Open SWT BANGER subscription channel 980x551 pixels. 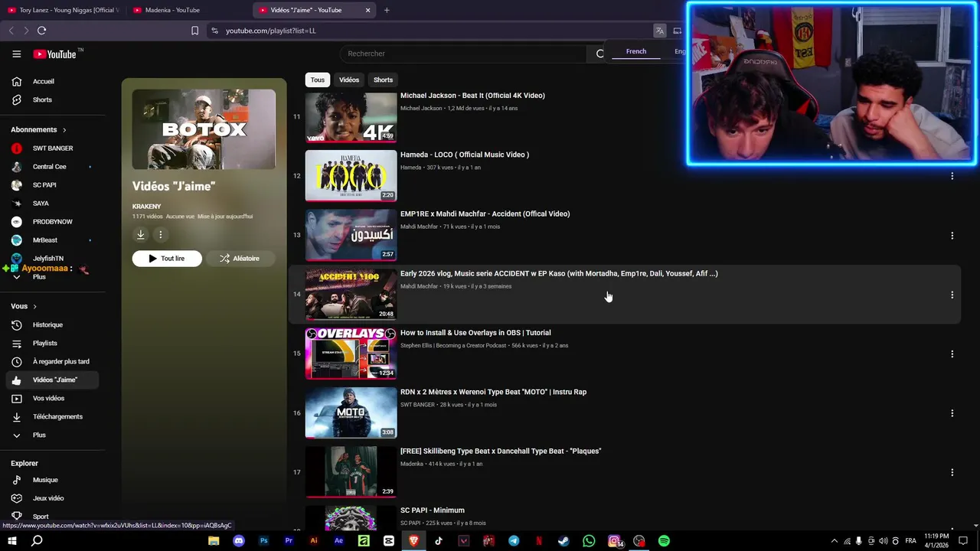click(52, 148)
